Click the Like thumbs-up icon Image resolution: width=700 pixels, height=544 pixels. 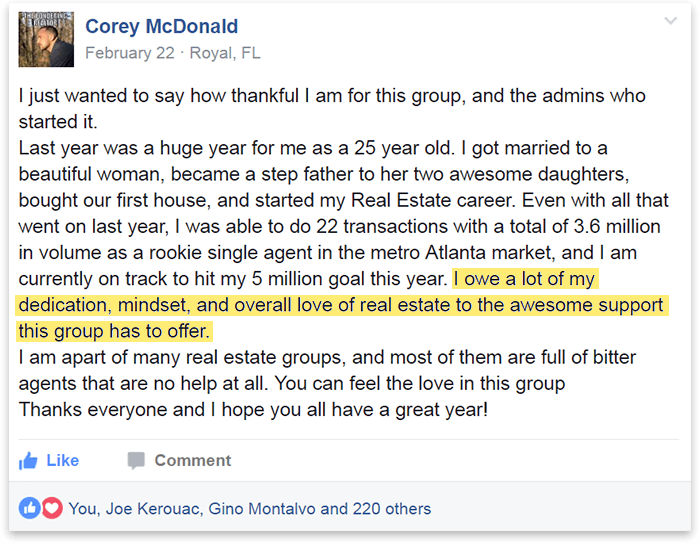(x=28, y=461)
